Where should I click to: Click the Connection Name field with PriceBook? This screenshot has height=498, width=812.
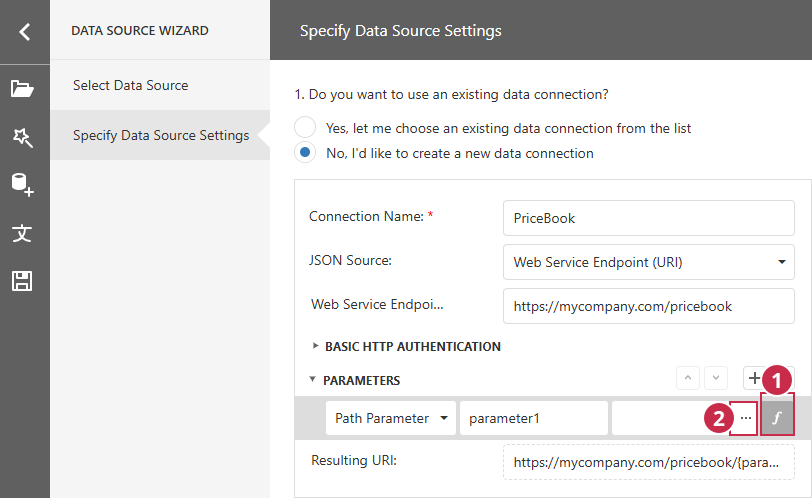[648, 218]
